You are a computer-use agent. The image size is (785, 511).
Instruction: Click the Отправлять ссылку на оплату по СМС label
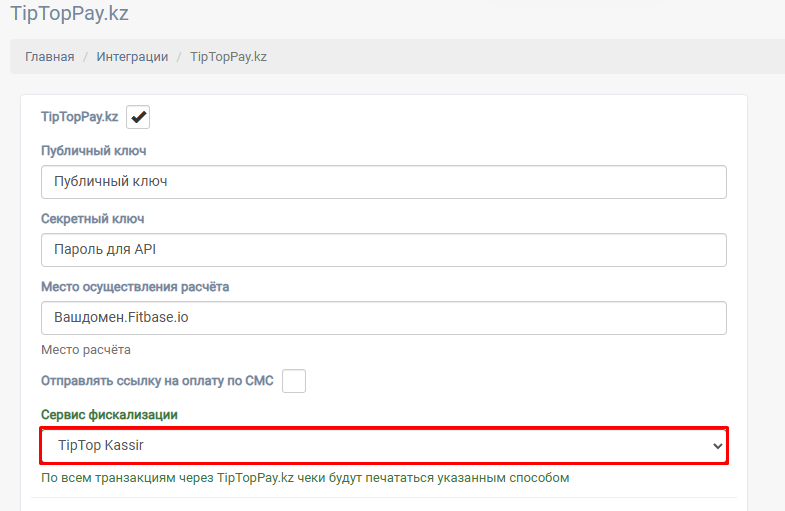(x=157, y=381)
